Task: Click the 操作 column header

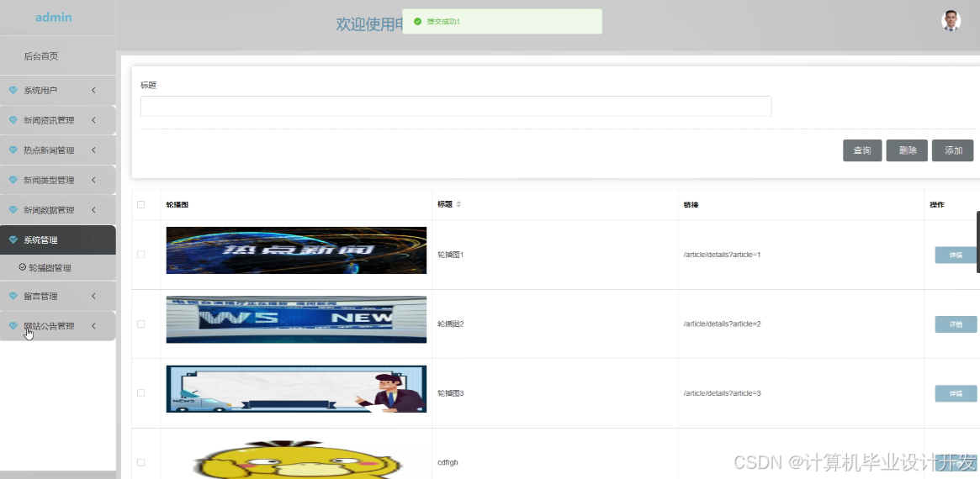Action: (937, 205)
